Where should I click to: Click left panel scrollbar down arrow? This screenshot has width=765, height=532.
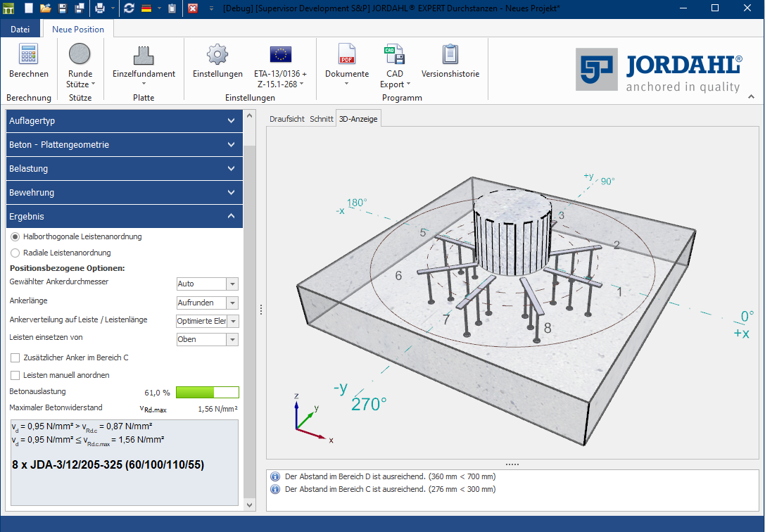click(249, 505)
